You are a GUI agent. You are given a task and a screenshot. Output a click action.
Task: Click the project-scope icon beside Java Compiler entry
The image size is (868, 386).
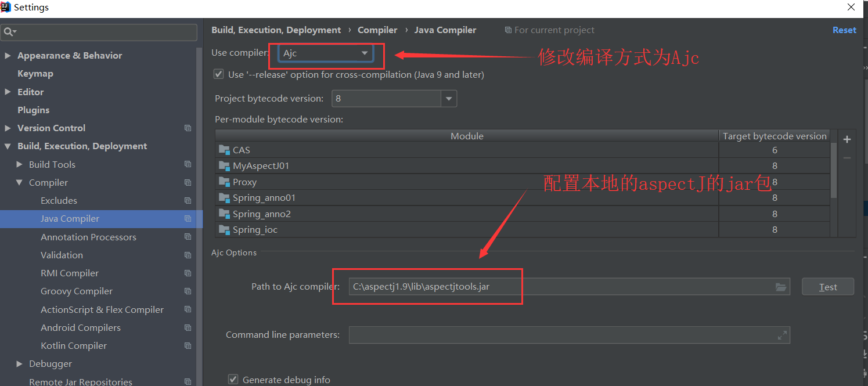188,219
